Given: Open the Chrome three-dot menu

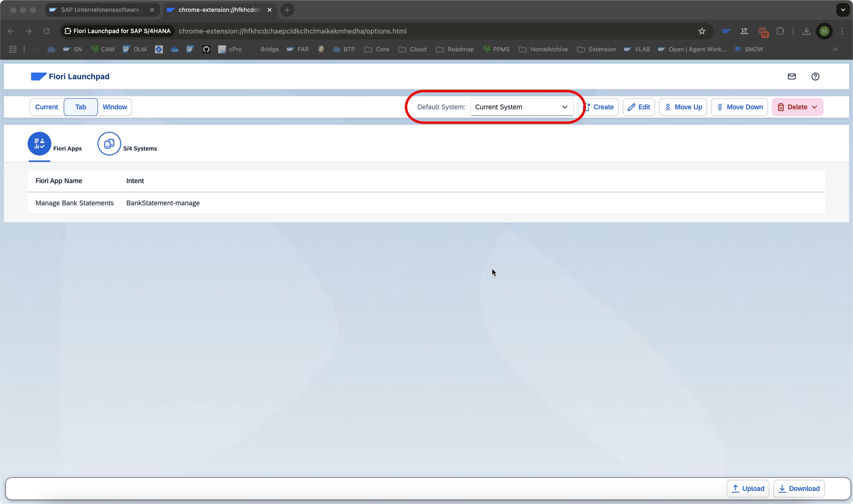Looking at the screenshot, I should tap(842, 31).
